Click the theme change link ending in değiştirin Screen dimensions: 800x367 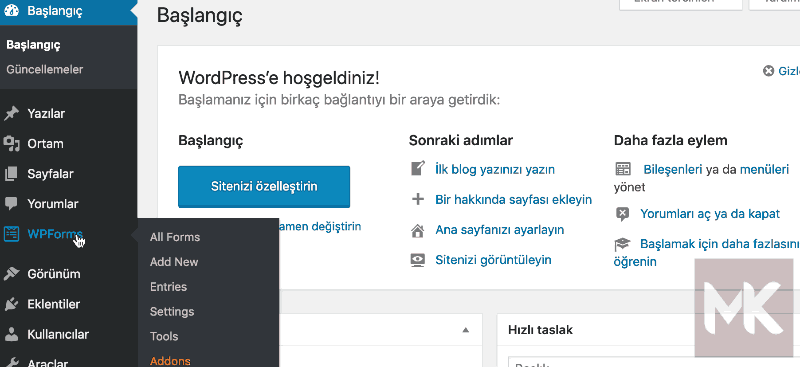pyautogui.click(x=320, y=226)
